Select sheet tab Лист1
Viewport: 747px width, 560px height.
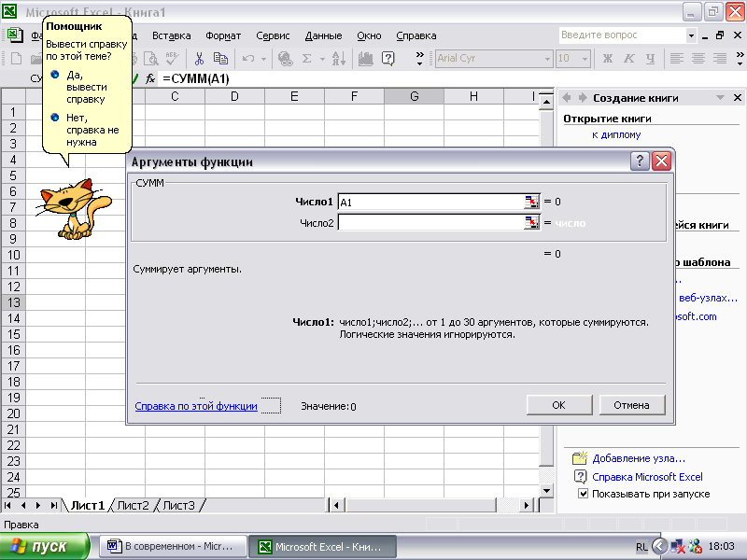click(x=88, y=505)
